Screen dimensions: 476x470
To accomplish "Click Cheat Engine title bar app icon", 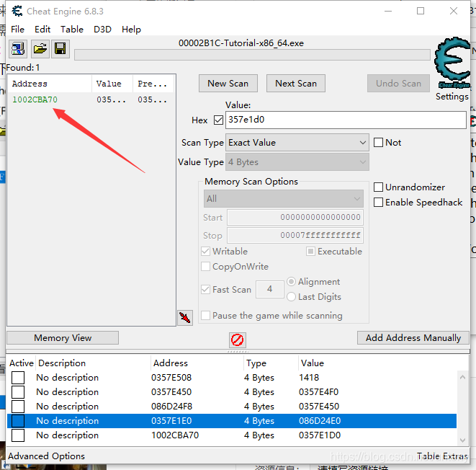I will click(x=17, y=12).
